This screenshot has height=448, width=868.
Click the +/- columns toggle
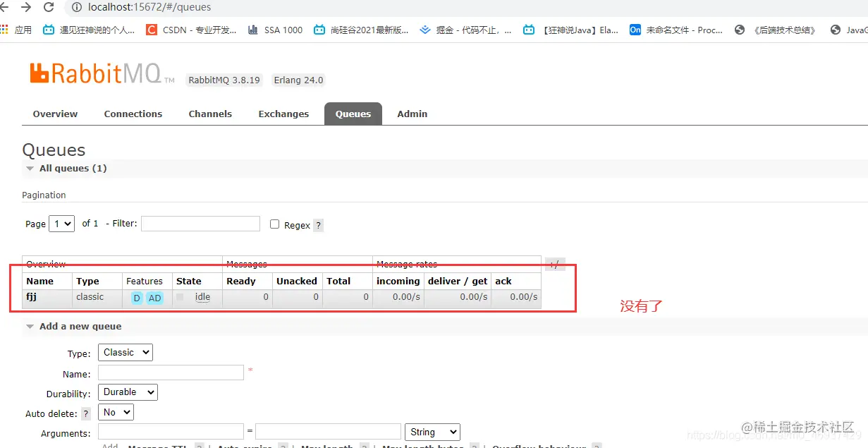coord(555,264)
